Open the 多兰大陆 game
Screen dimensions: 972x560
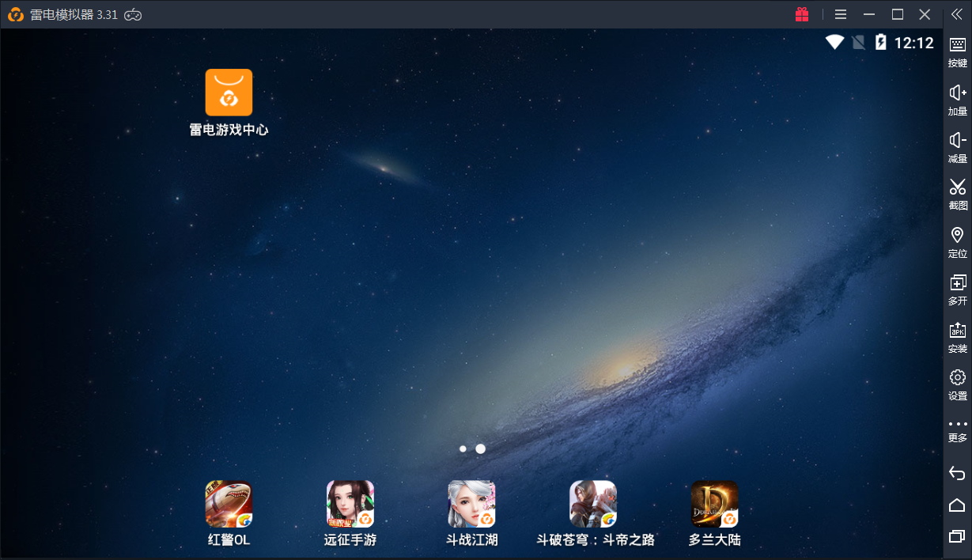pyautogui.click(x=714, y=504)
